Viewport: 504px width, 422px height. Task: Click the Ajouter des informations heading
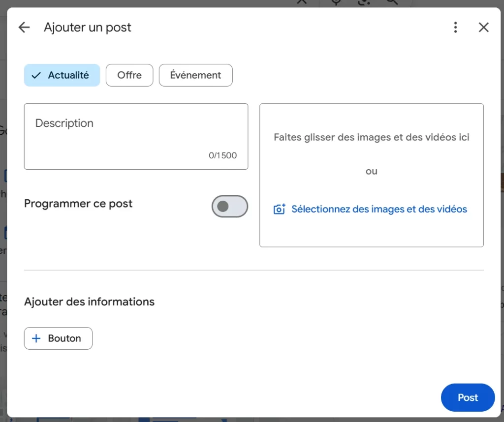tap(90, 301)
